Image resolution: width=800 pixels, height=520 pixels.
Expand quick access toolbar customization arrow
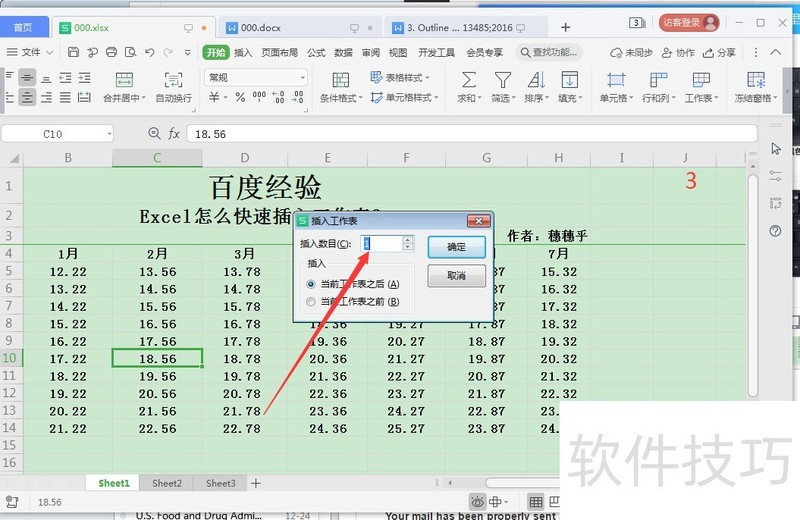(x=188, y=53)
